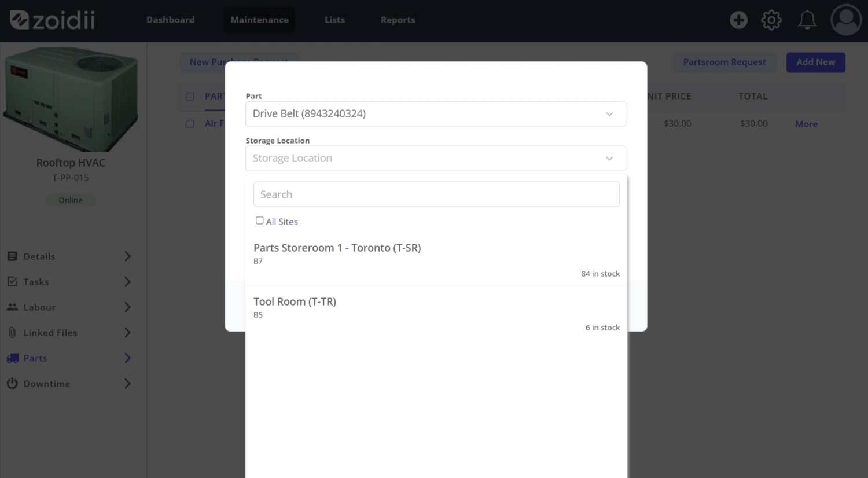Focus the storage location Search field
This screenshot has height=478, width=868.
(436, 194)
